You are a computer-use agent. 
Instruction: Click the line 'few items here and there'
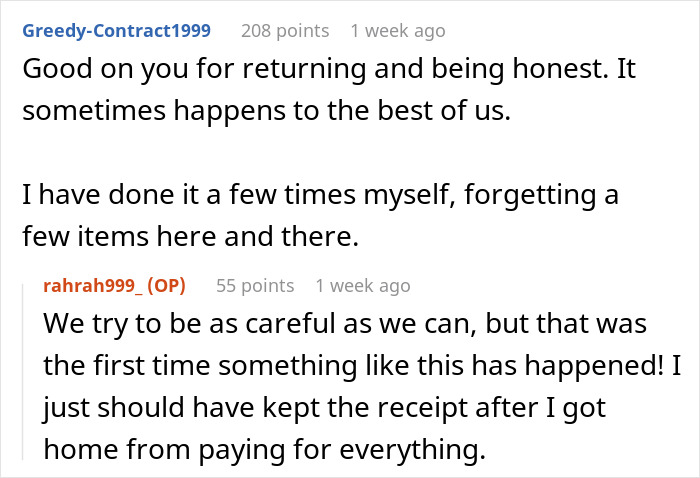191,236
